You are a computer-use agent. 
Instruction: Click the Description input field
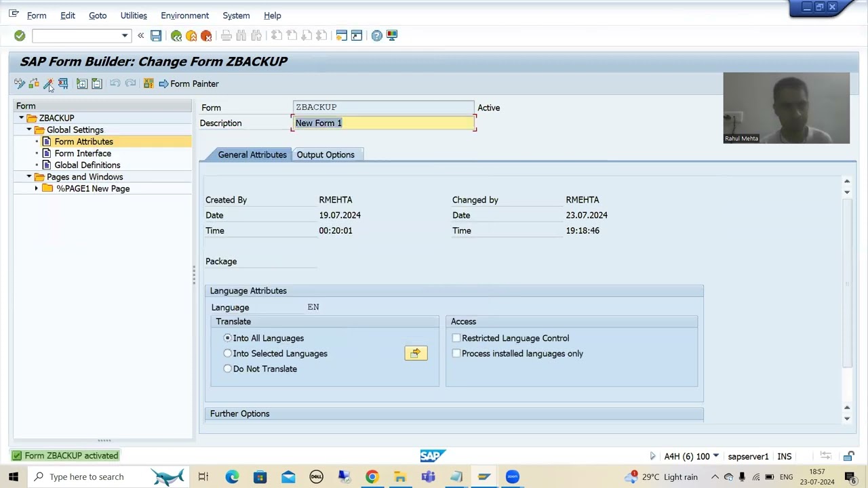click(384, 123)
